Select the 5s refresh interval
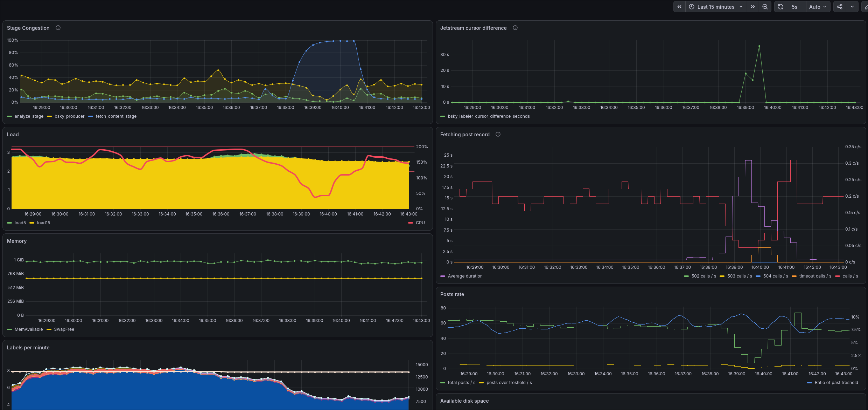868x410 pixels. 794,7
